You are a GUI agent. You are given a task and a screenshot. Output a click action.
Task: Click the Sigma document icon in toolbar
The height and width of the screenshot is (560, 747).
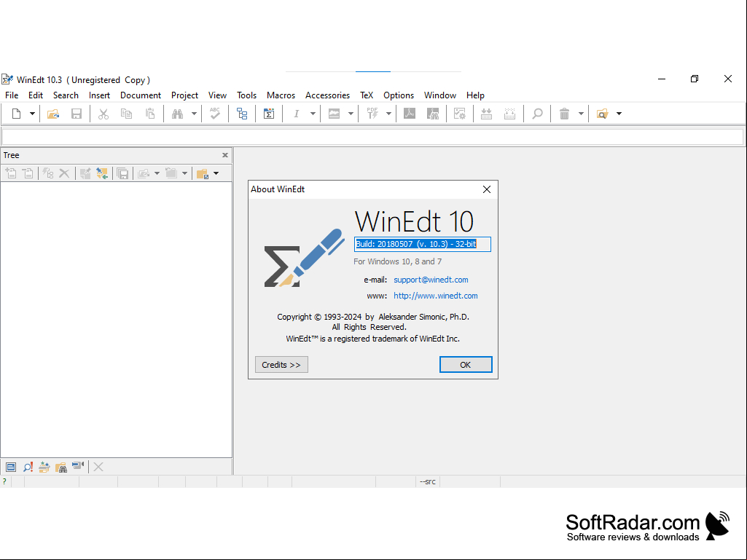(x=269, y=114)
